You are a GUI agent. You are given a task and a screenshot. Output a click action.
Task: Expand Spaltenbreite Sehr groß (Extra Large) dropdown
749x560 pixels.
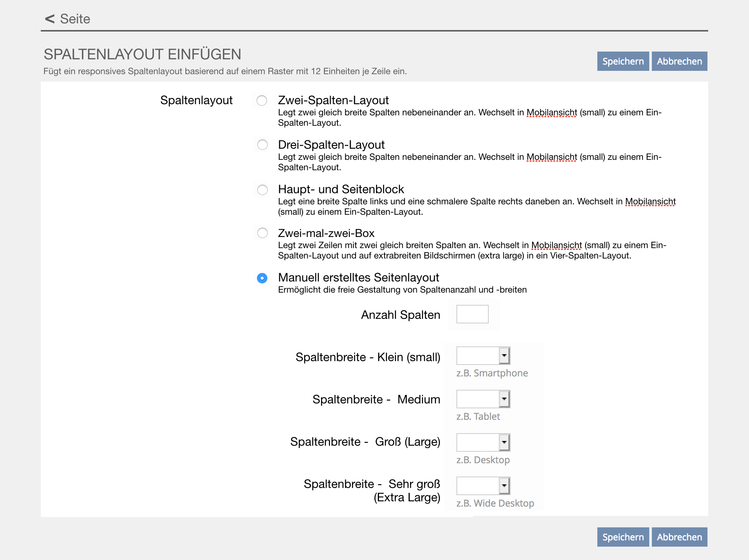(483, 486)
